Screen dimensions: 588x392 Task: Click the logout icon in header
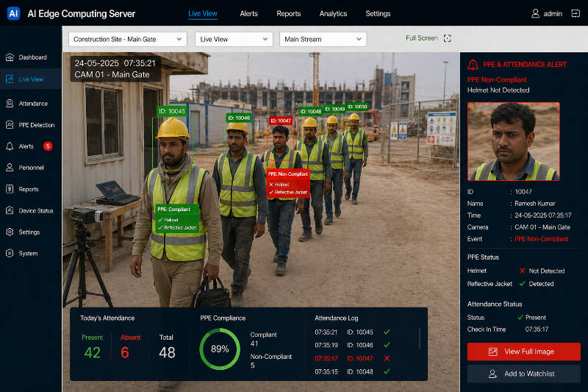click(x=576, y=13)
